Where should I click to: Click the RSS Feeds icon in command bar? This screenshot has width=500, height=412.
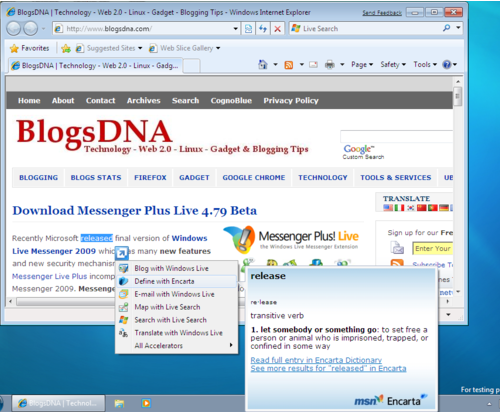[289, 65]
